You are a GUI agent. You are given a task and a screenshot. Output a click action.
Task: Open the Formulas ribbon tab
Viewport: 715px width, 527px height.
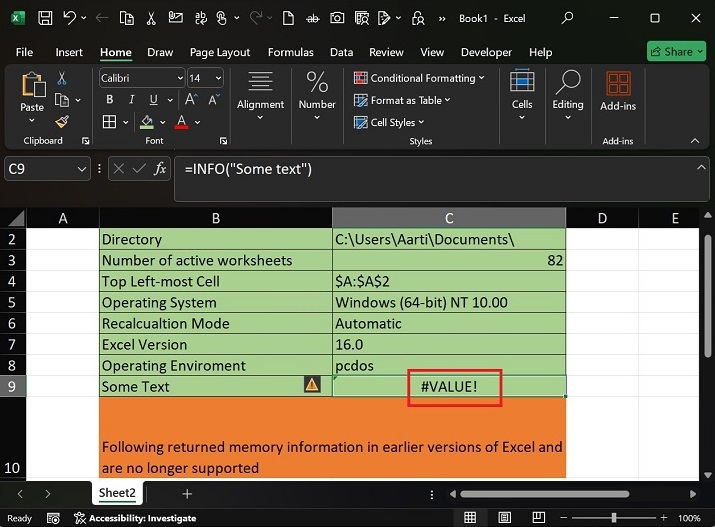click(292, 52)
